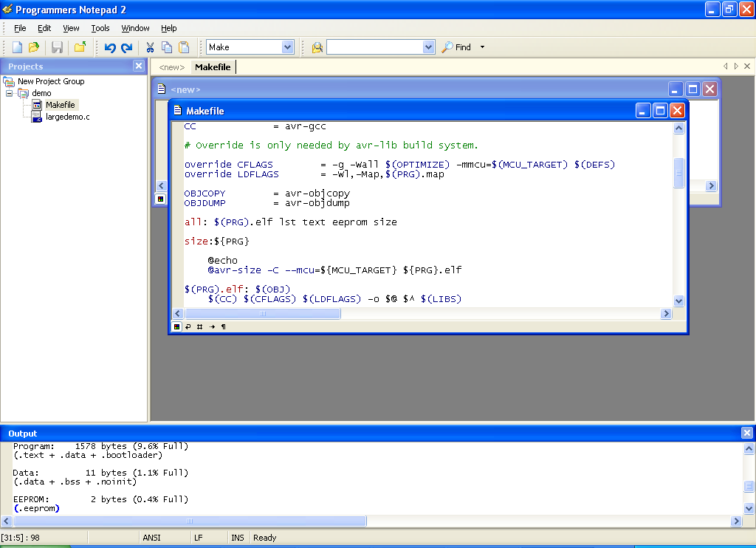This screenshot has width=756, height=548.
Task: Click the Undo arrow icon
Action: pyautogui.click(x=110, y=47)
